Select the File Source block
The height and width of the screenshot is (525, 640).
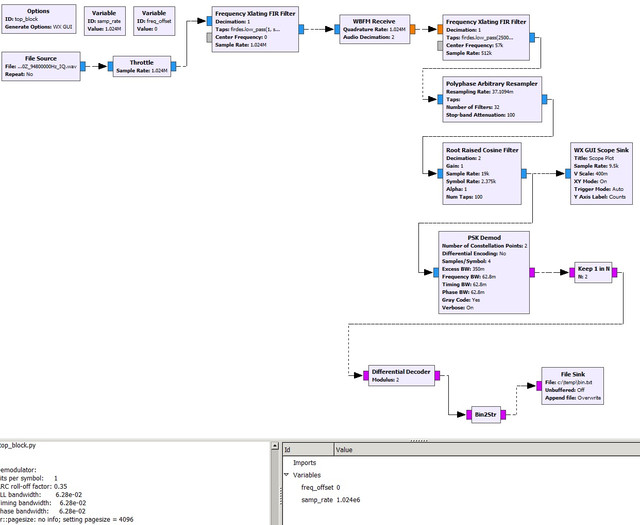[x=41, y=66]
